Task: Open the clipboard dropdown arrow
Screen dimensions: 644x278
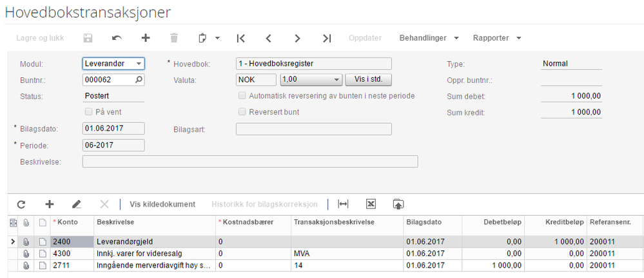Action: point(217,39)
